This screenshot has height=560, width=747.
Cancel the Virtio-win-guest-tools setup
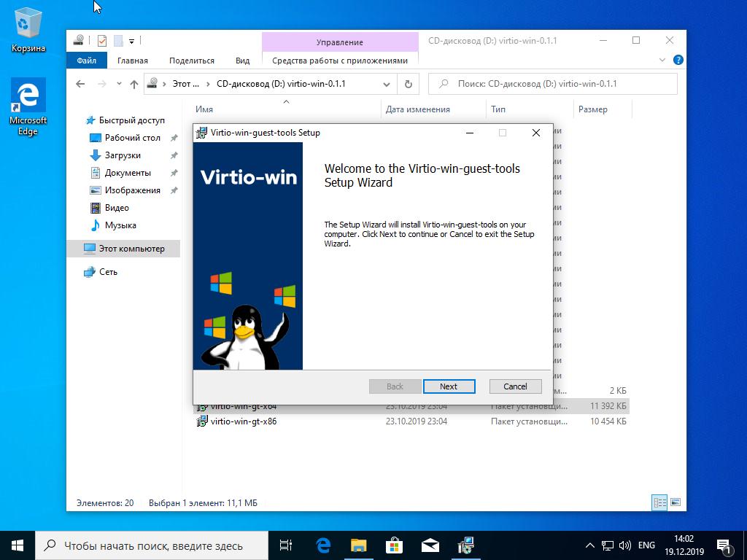514,386
